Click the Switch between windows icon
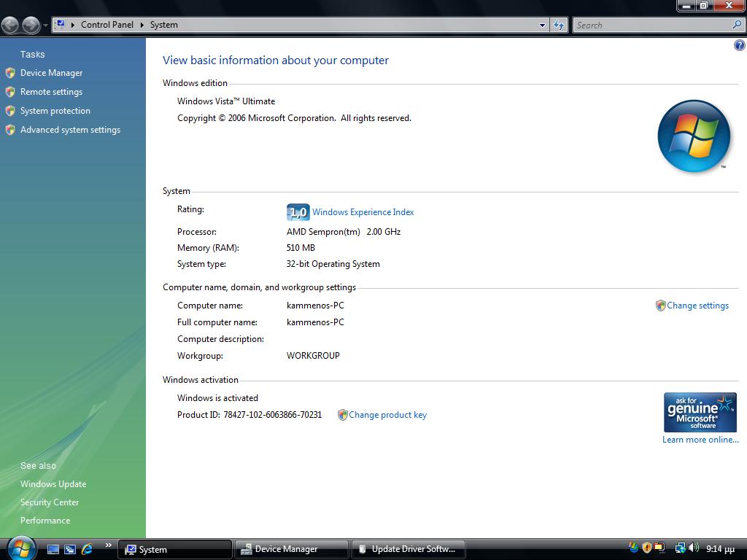747x560 pixels. [x=70, y=549]
